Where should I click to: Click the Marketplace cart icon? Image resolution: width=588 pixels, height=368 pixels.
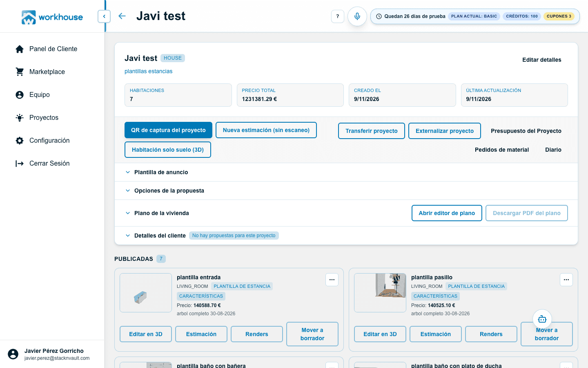20,72
